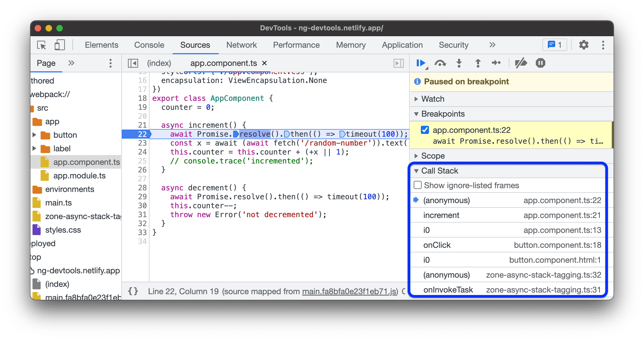Click the Pause on exceptions icon

coord(541,65)
